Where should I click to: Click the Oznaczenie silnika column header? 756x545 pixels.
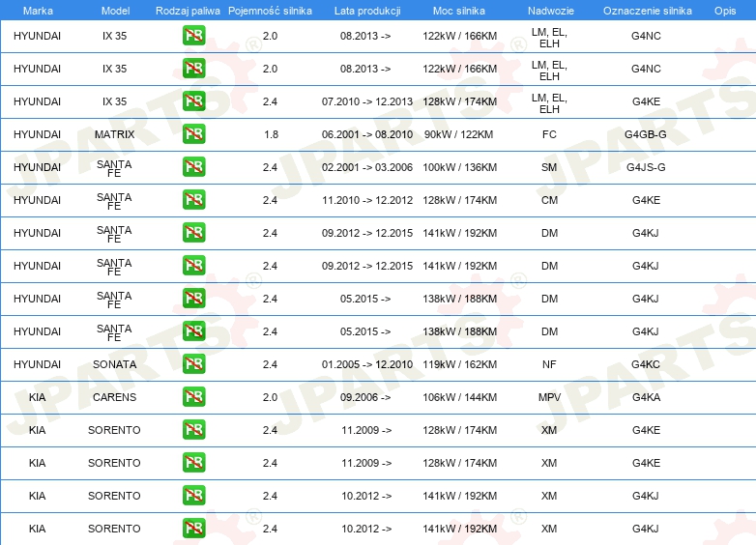pyautogui.click(x=648, y=11)
